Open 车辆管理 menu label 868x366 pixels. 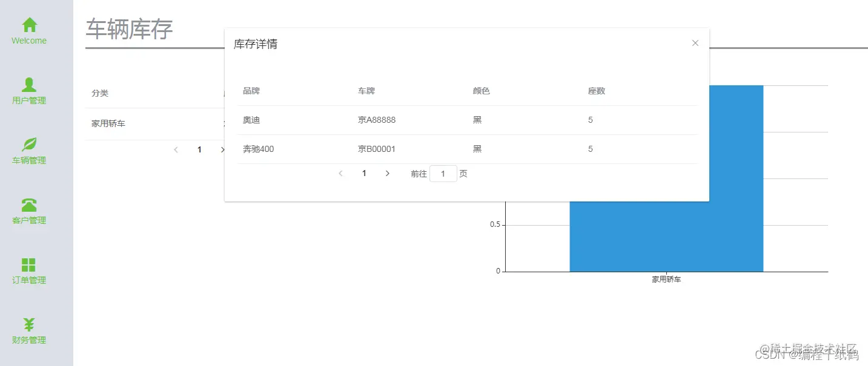pyautogui.click(x=29, y=160)
